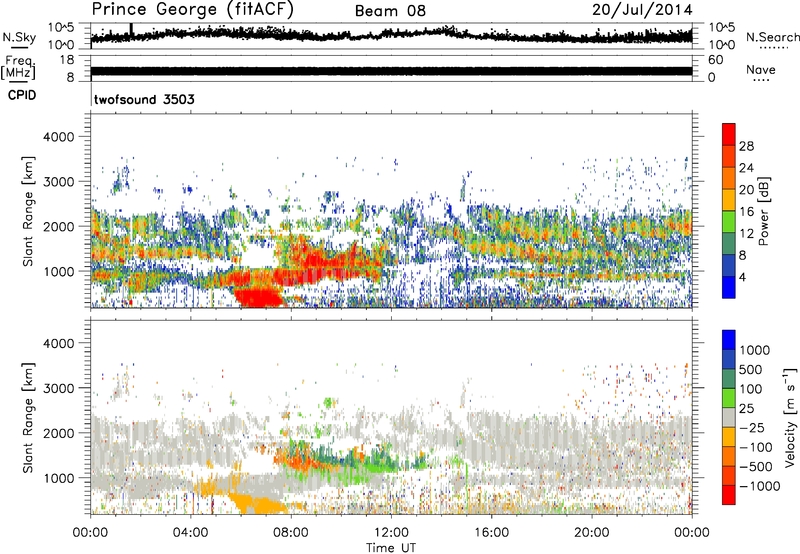Click the red high-power patch near 06:00–08:00
The image size is (800, 554).
click(x=259, y=297)
